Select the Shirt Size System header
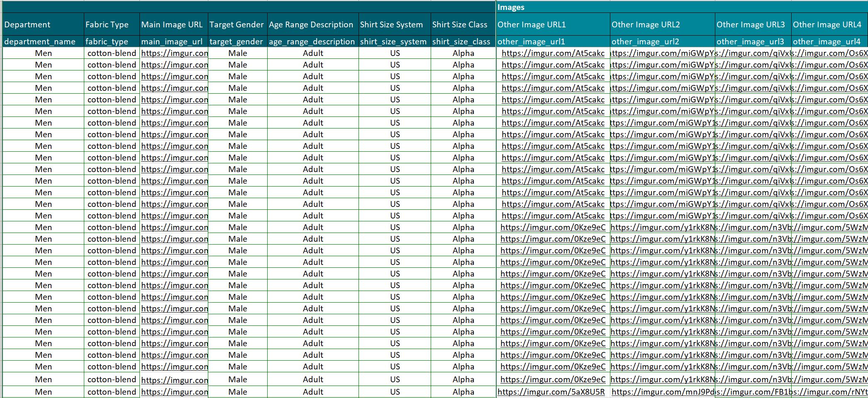The height and width of the screenshot is (398, 868). point(395,24)
